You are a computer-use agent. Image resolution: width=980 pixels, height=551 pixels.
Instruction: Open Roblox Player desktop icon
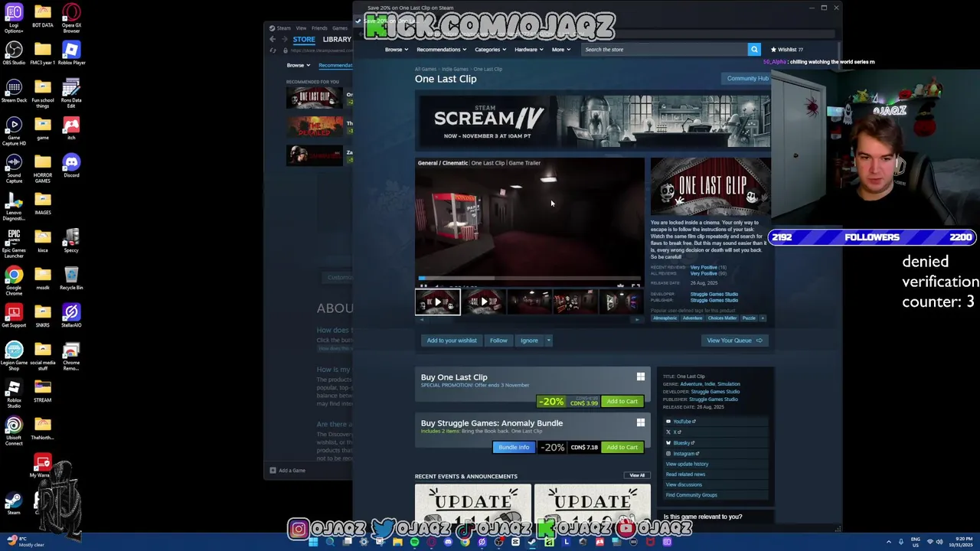coord(71,54)
